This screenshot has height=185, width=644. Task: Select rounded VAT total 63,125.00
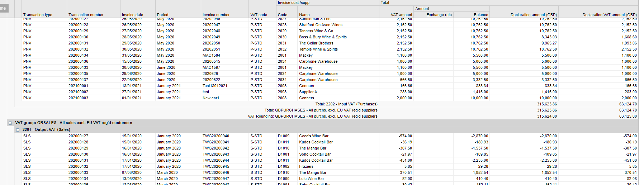coord(628,116)
